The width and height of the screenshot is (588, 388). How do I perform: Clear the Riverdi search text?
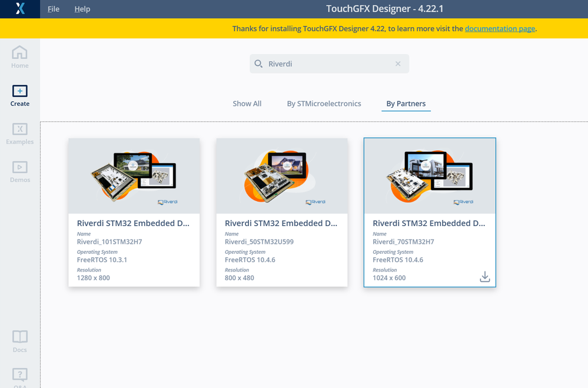(398, 64)
